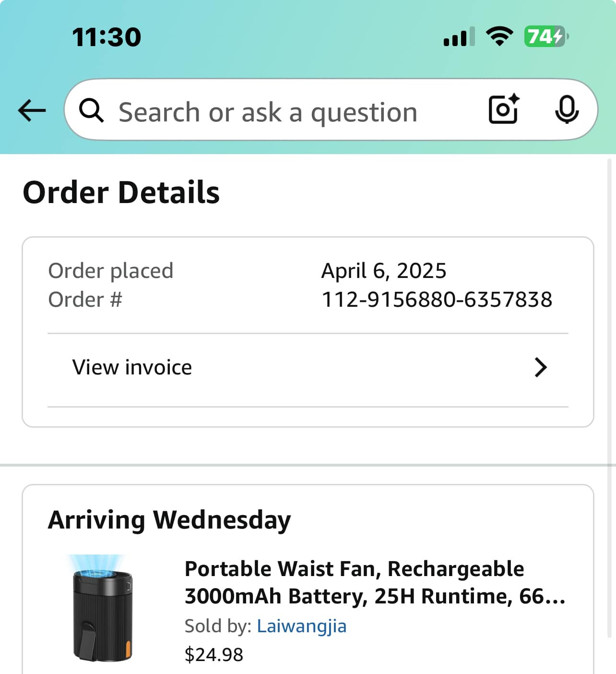616x674 pixels.
Task: Tap the order date April 6, 2025
Action: [x=384, y=271]
